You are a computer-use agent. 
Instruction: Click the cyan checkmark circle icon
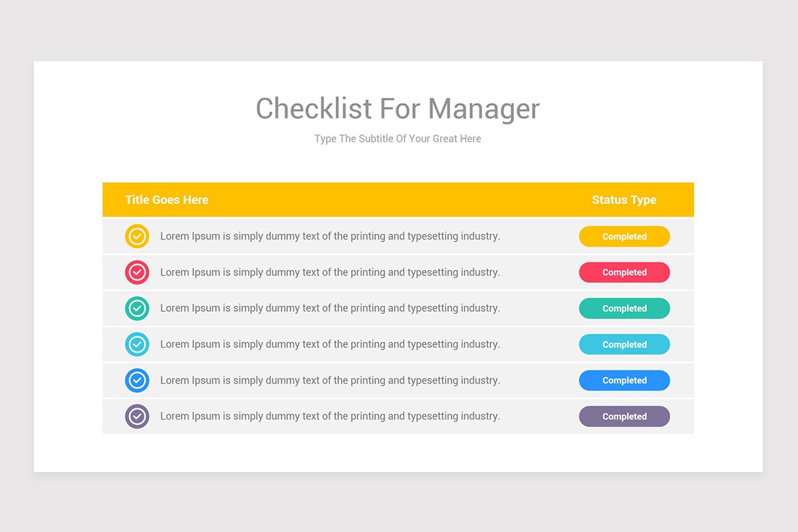coord(137,344)
